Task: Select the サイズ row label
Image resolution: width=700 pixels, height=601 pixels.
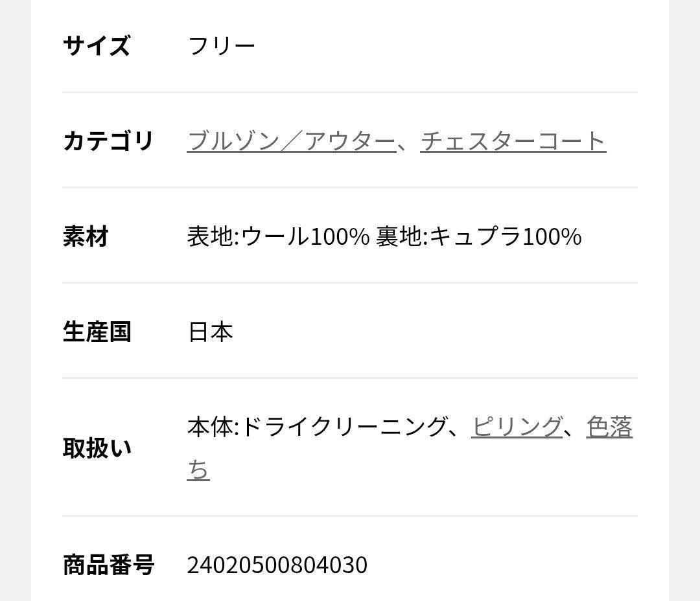Action: click(x=96, y=45)
